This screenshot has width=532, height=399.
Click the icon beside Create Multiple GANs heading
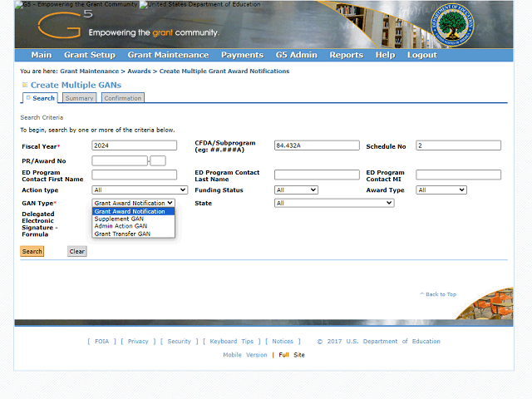[x=24, y=85]
